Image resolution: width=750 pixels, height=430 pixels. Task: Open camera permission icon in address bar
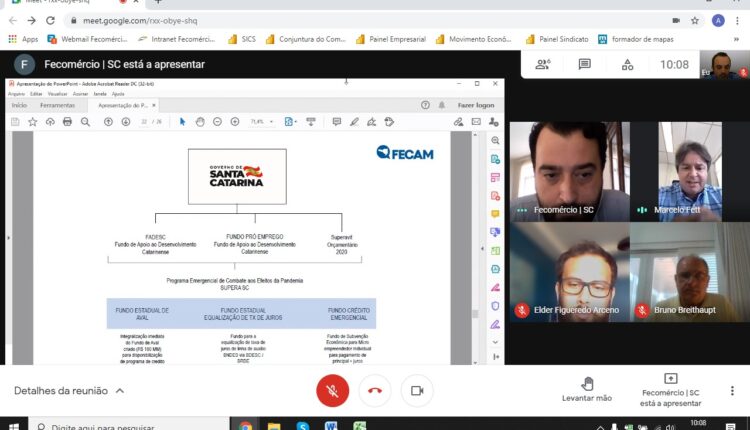tap(676, 21)
